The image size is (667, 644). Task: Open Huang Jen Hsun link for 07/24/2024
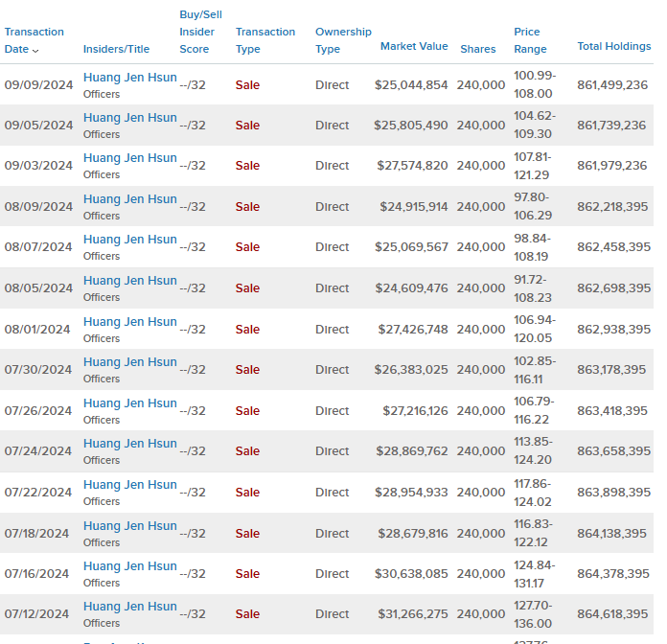pos(129,443)
